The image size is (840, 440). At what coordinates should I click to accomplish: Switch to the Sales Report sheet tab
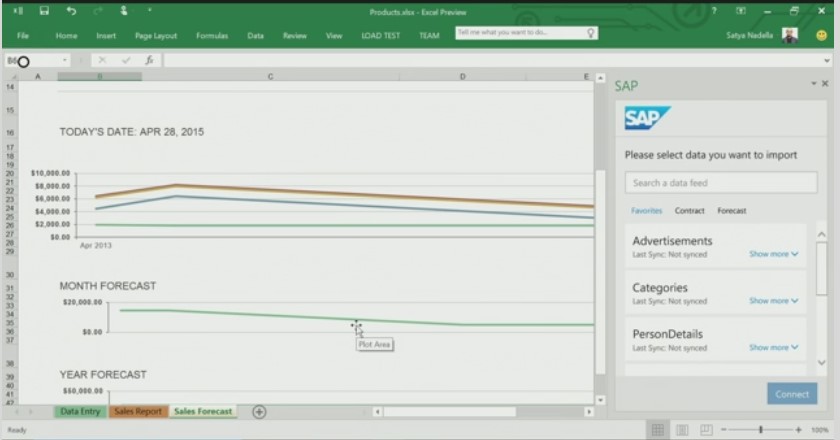(138, 411)
